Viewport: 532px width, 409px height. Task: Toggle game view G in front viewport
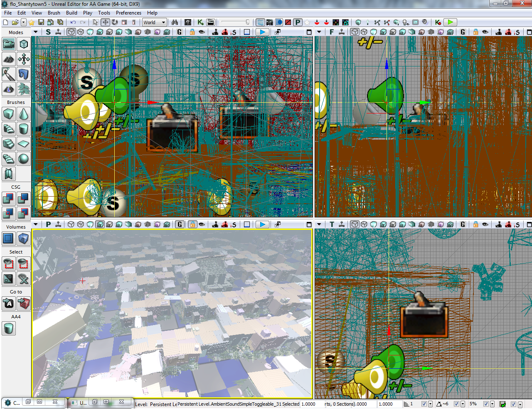click(x=463, y=32)
